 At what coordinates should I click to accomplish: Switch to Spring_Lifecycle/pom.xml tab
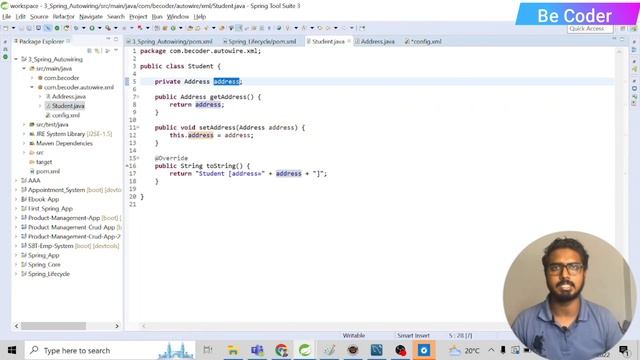(260, 42)
